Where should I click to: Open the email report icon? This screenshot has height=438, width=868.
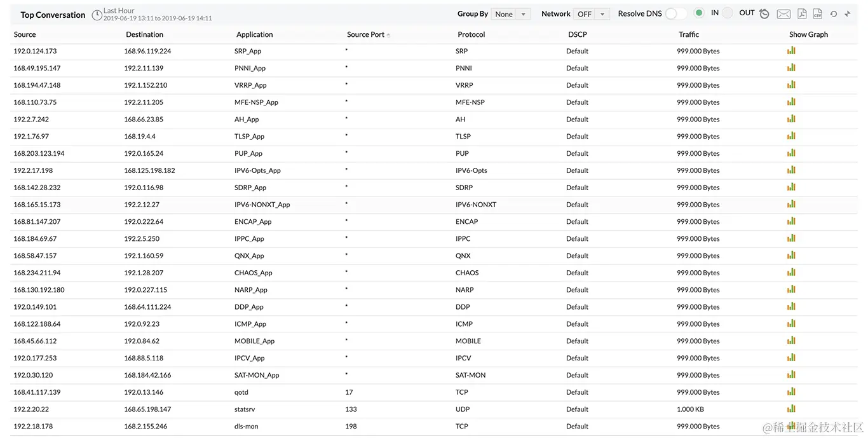(x=783, y=13)
